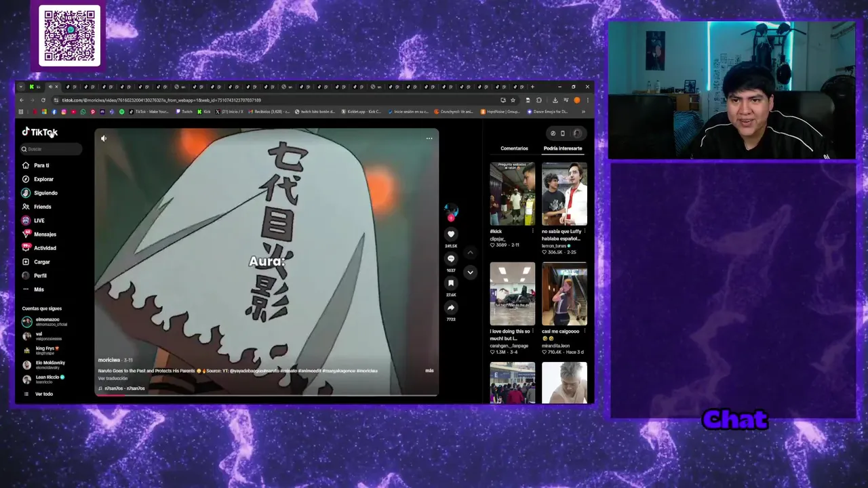The image size is (868, 488).
Task: Open the #kick suggested video thumbnail
Action: (x=513, y=194)
